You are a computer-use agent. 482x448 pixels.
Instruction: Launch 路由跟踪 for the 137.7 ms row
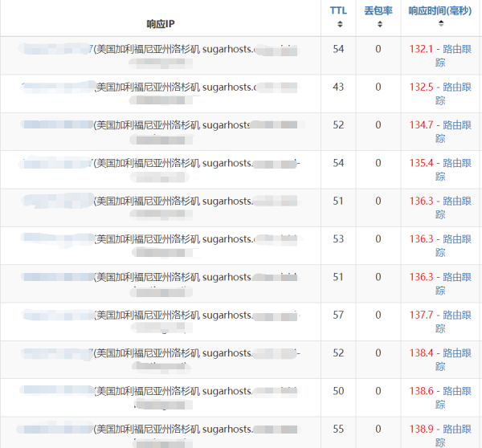(x=456, y=316)
